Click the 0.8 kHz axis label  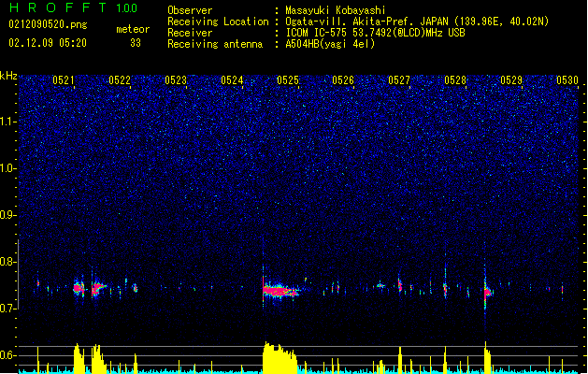click(x=7, y=262)
